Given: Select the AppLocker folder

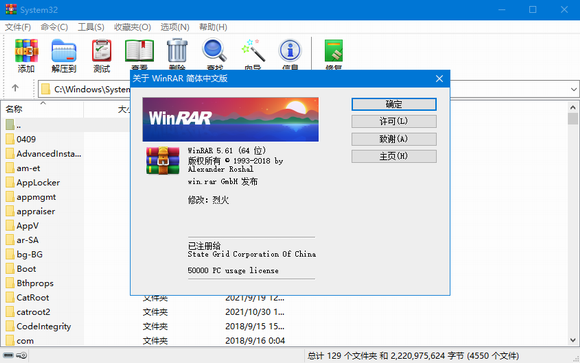Looking at the screenshot, I should (33, 182).
